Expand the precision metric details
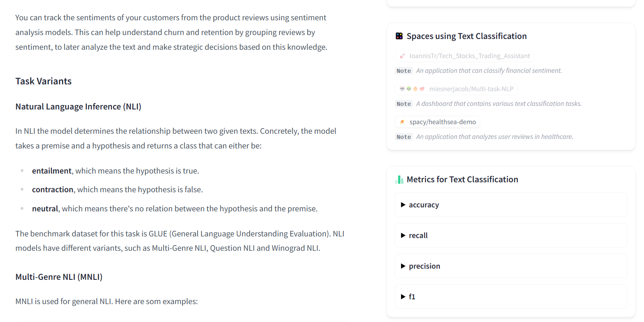This screenshot has height=322, width=644. tap(403, 266)
